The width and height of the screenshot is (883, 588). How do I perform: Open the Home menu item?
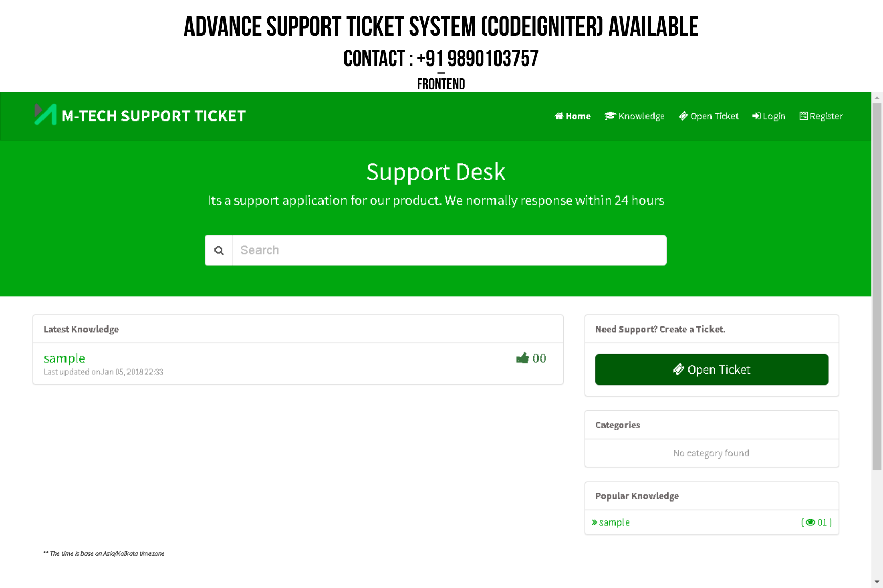[x=578, y=116]
